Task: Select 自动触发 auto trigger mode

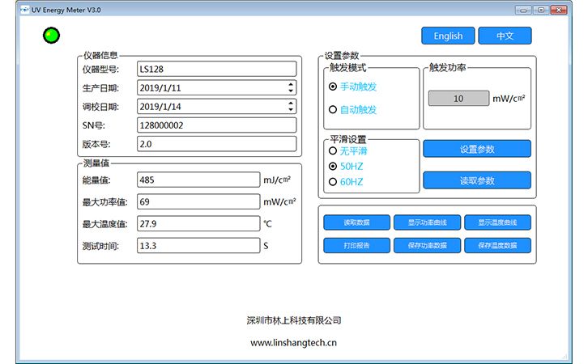Action: pos(333,109)
